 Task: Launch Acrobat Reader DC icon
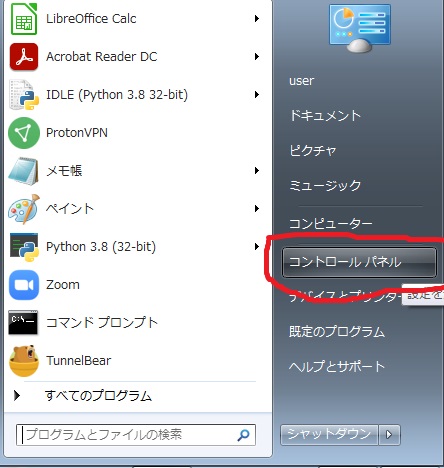(23, 57)
